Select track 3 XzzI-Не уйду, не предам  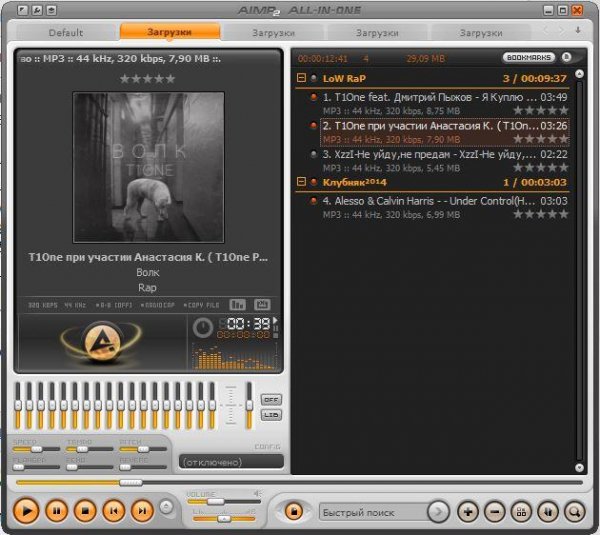(444, 161)
